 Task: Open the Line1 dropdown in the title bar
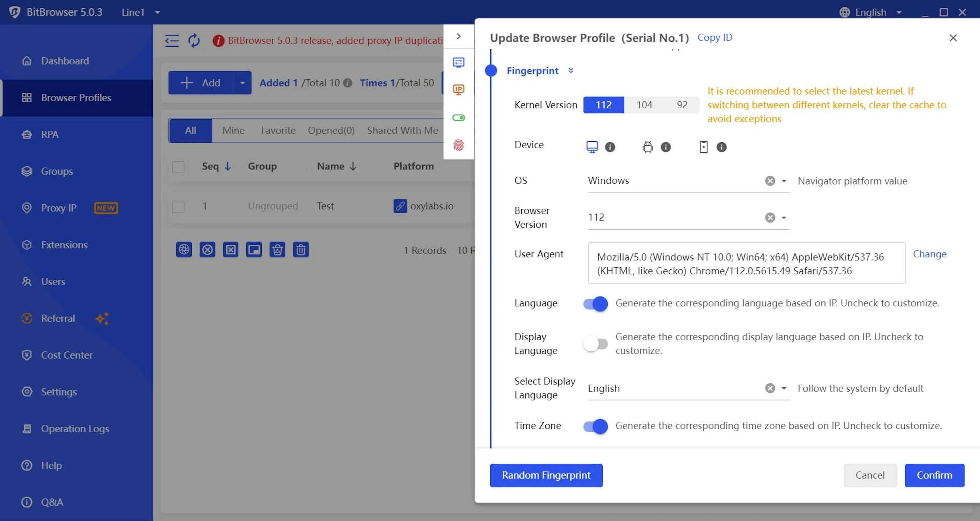[141, 12]
